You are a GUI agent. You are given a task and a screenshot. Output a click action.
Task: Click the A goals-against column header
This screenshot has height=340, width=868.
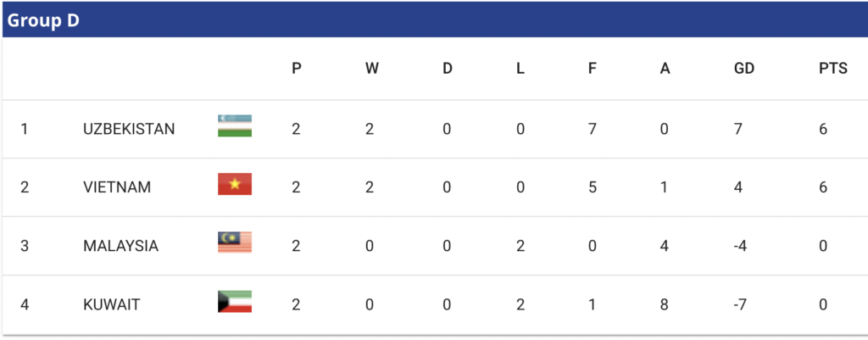(665, 69)
